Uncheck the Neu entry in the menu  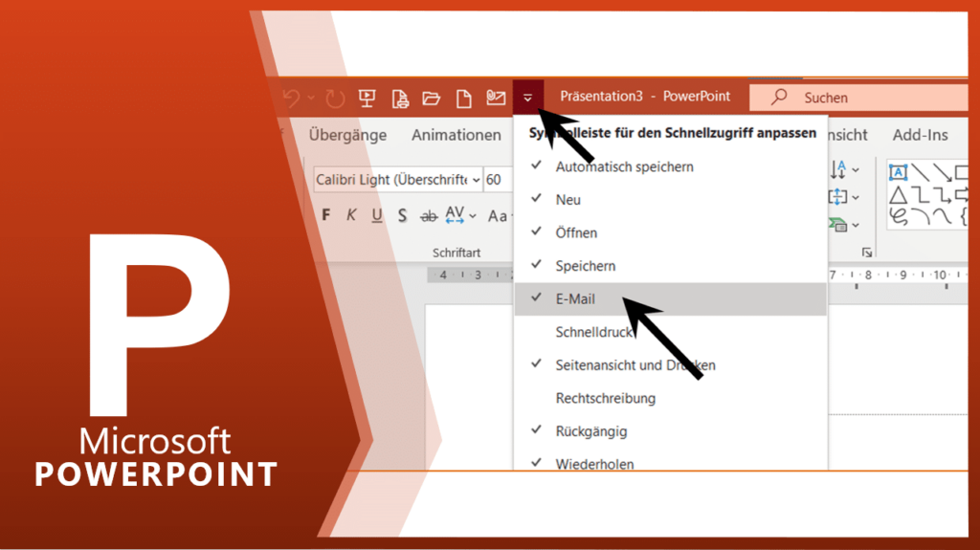point(670,200)
